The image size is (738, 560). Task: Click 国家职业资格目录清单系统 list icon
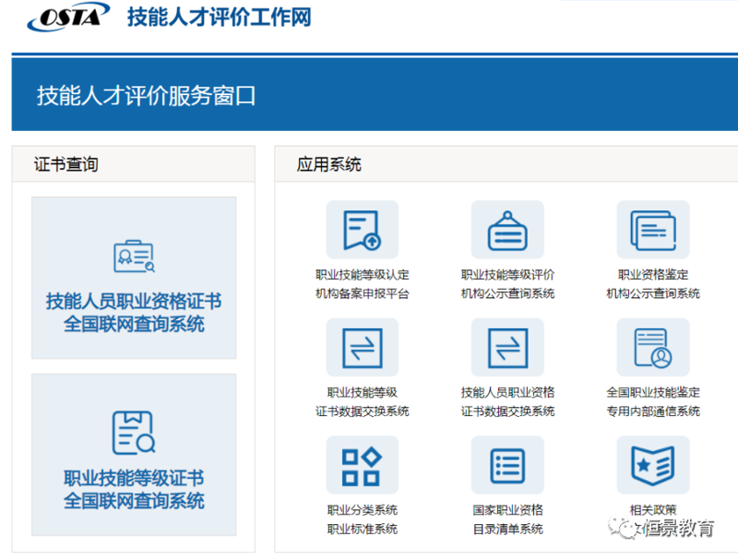point(507,465)
